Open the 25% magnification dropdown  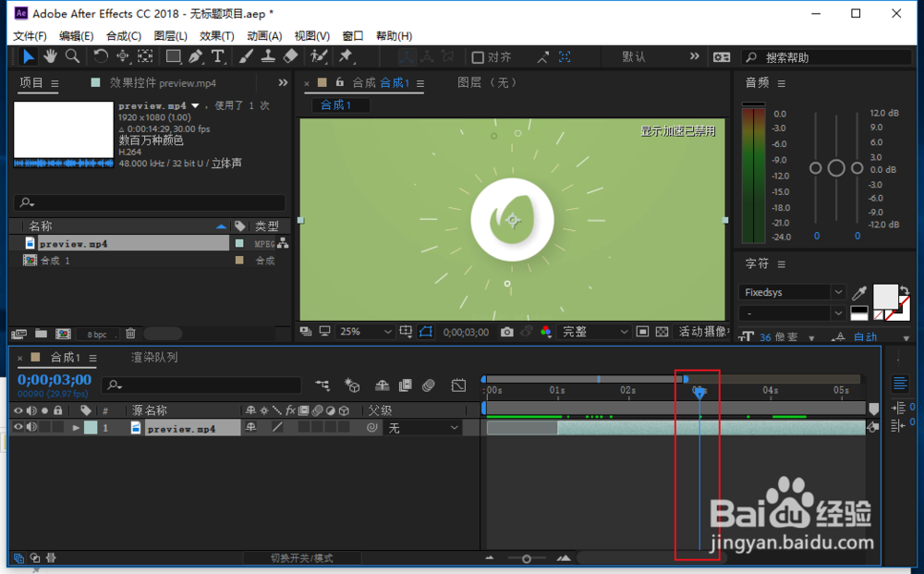coord(365,332)
